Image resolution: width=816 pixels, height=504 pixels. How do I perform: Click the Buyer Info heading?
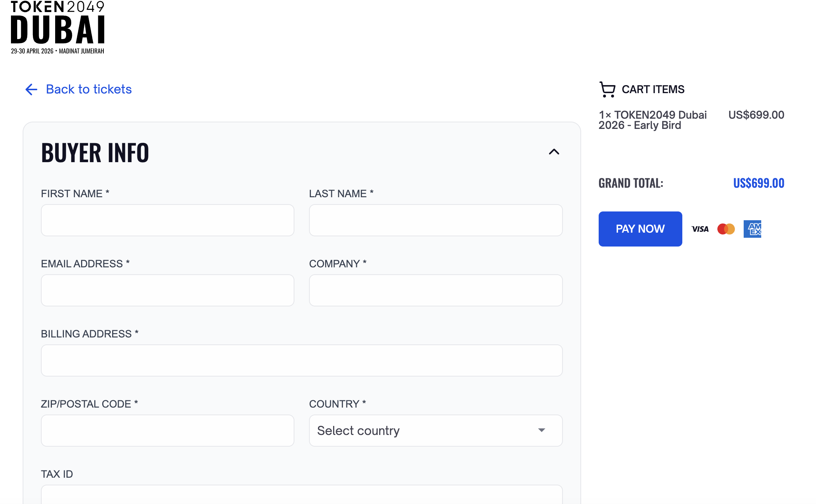(95, 153)
